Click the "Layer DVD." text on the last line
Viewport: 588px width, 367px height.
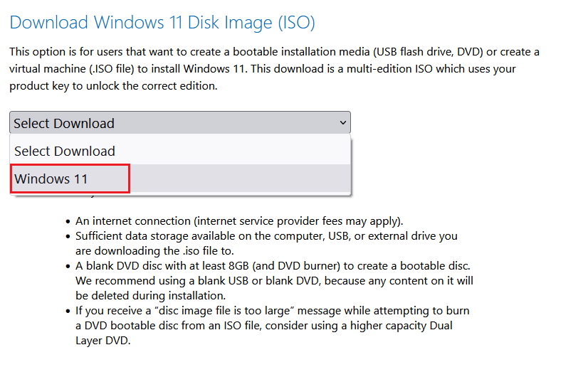[x=104, y=340]
